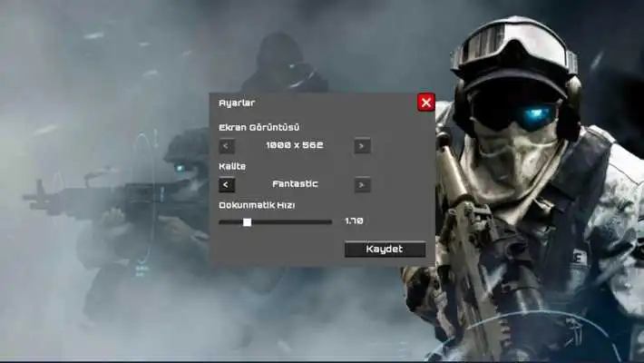Click the Dokunmatik Hızı slider handle
644x363 pixels.
(x=247, y=222)
